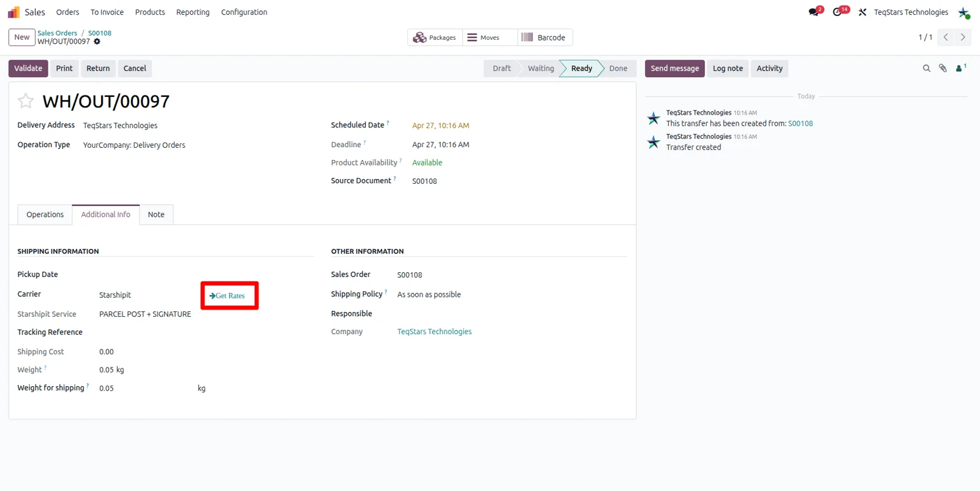Open the Configuration menu

[x=244, y=12]
